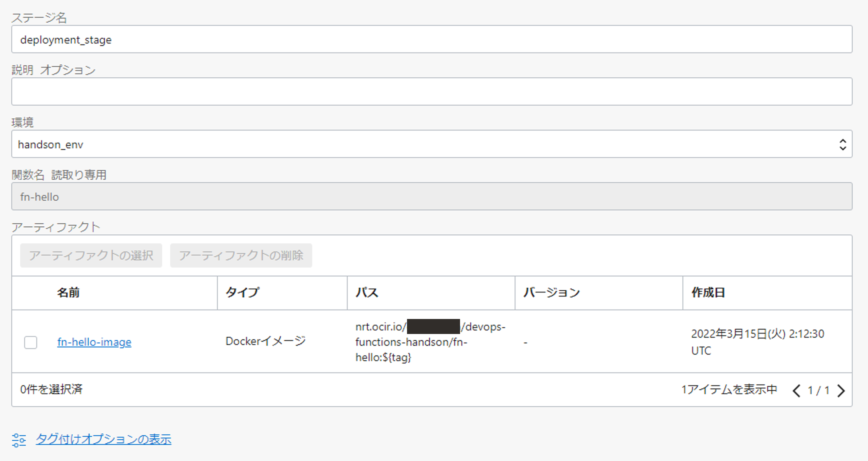Click the アーティファクトの選択 button
The width and height of the screenshot is (868, 461).
pyautogui.click(x=91, y=256)
